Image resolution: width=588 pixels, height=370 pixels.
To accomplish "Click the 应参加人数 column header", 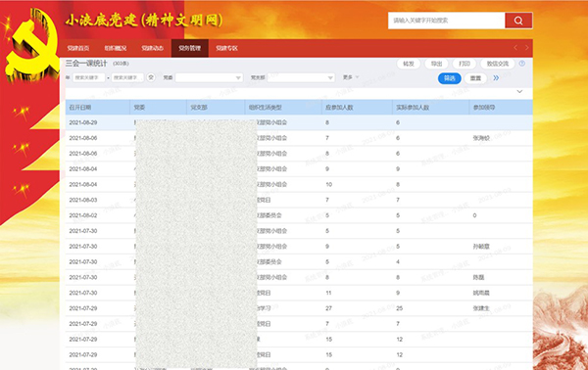I will pos(357,108).
